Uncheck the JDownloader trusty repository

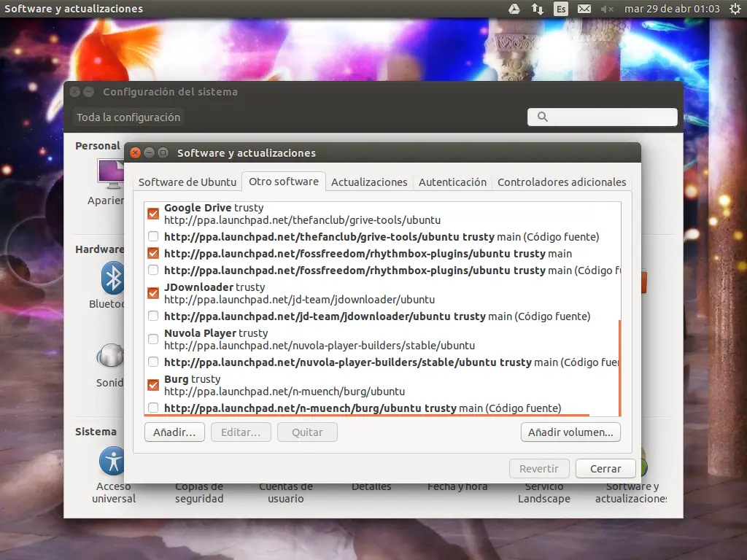(x=153, y=293)
